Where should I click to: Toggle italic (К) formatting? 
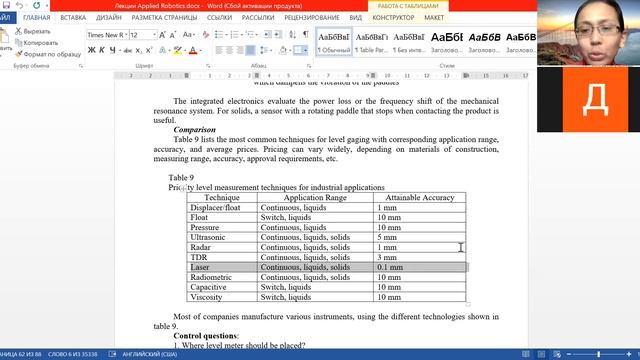[102, 50]
